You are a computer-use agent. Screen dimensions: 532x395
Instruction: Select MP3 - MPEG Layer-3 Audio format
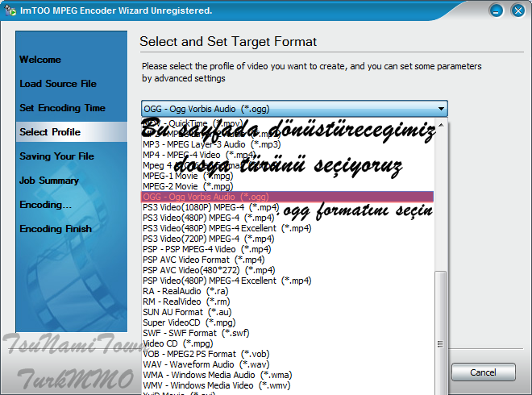pos(288,144)
